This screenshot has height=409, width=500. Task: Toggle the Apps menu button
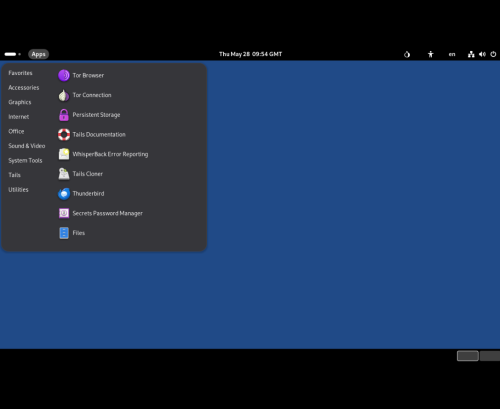click(38, 54)
